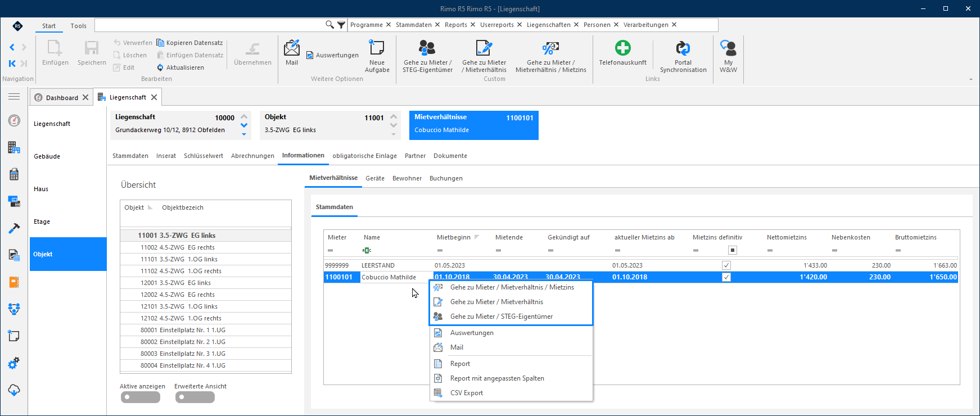Go to first record with the blue navigation arrow
980x416 pixels.
click(12, 64)
